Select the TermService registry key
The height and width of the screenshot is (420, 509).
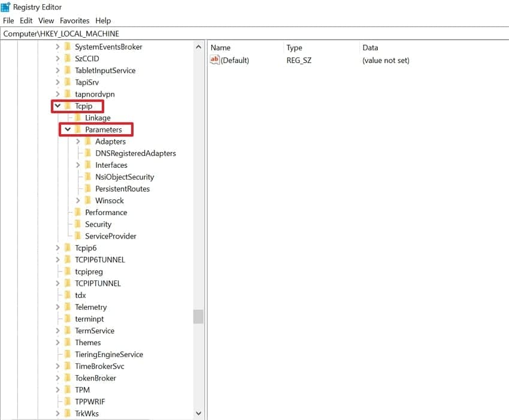coord(95,330)
